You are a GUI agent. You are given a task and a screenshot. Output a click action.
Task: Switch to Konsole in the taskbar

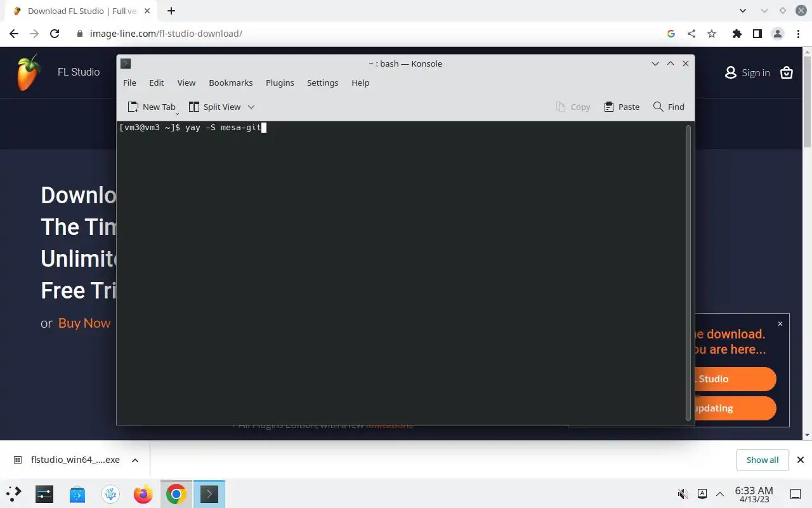pyautogui.click(x=209, y=493)
